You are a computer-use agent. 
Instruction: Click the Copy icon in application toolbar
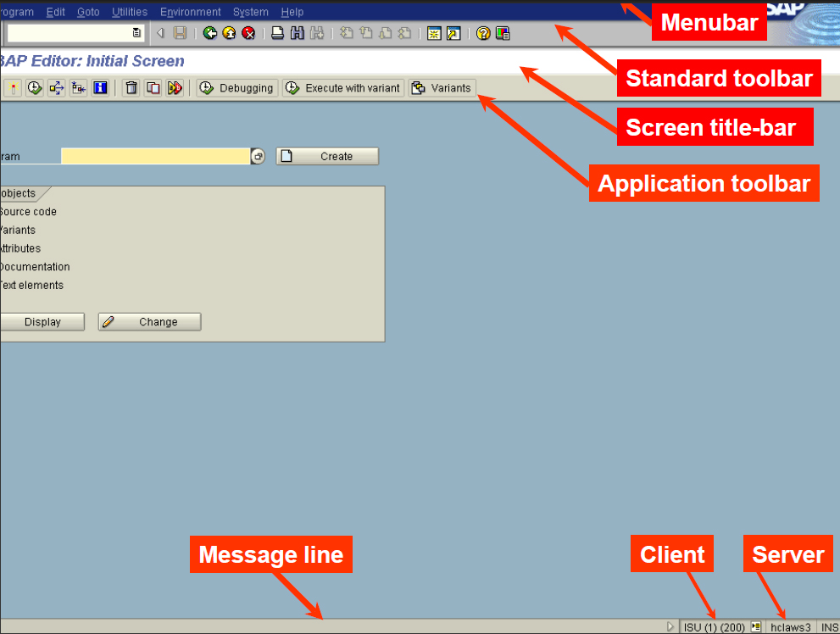pyautogui.click(x=153, y=88)
